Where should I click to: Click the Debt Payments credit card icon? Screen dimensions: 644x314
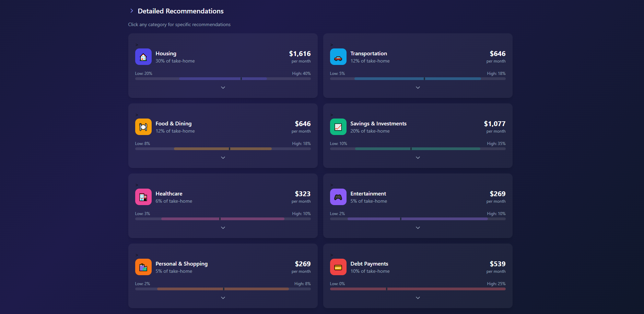tap(338, 267)
